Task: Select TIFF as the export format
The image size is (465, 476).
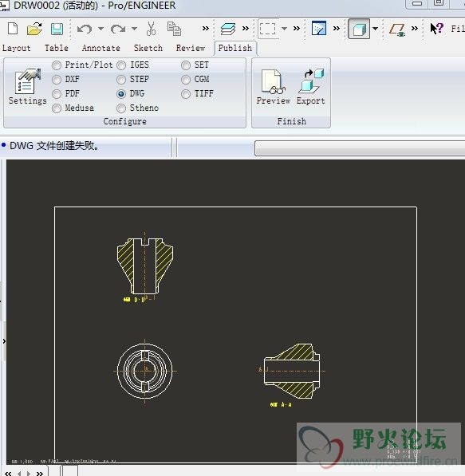Action: 186,94
